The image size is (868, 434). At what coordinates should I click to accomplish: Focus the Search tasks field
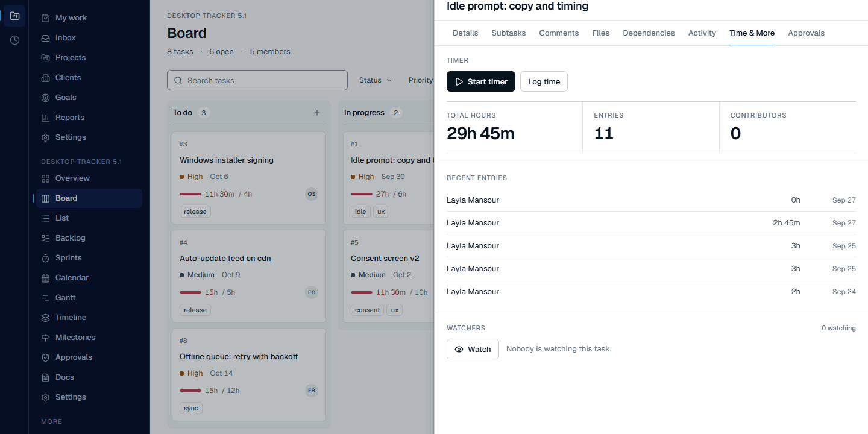(257, 80)
